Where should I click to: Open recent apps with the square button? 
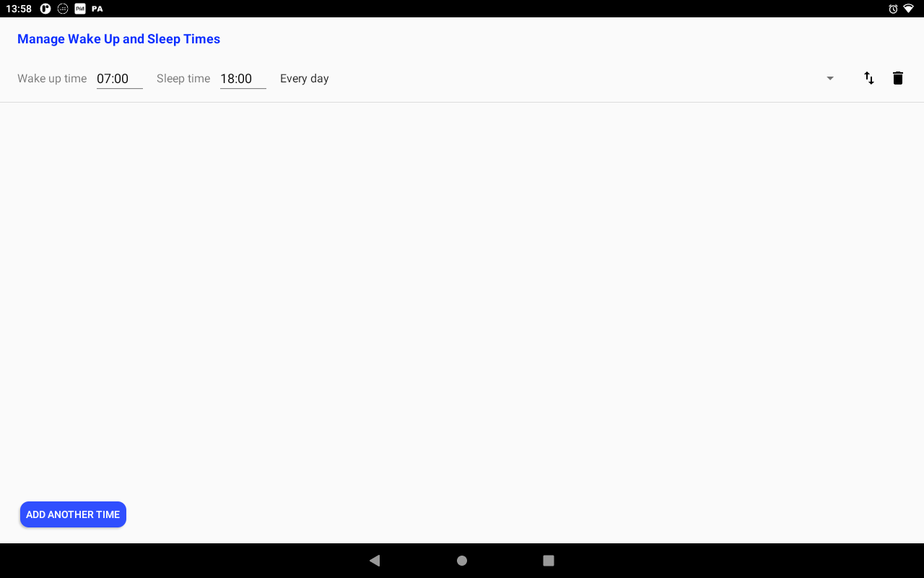click(549, 561)
